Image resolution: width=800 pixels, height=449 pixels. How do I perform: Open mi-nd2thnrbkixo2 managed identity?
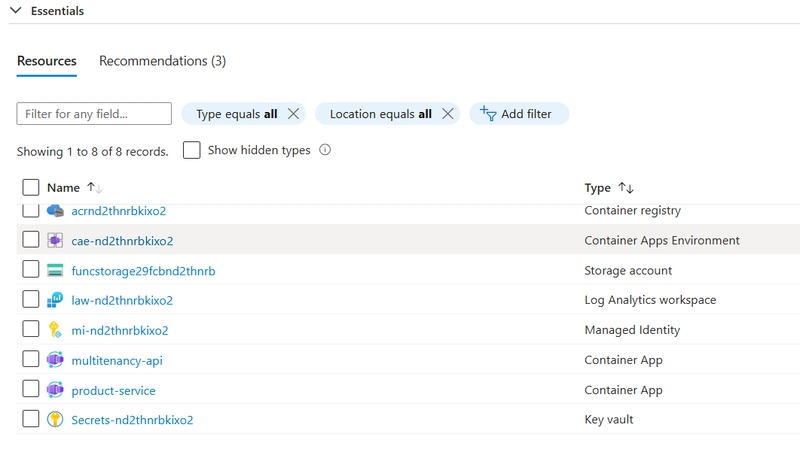pos(120,331)
